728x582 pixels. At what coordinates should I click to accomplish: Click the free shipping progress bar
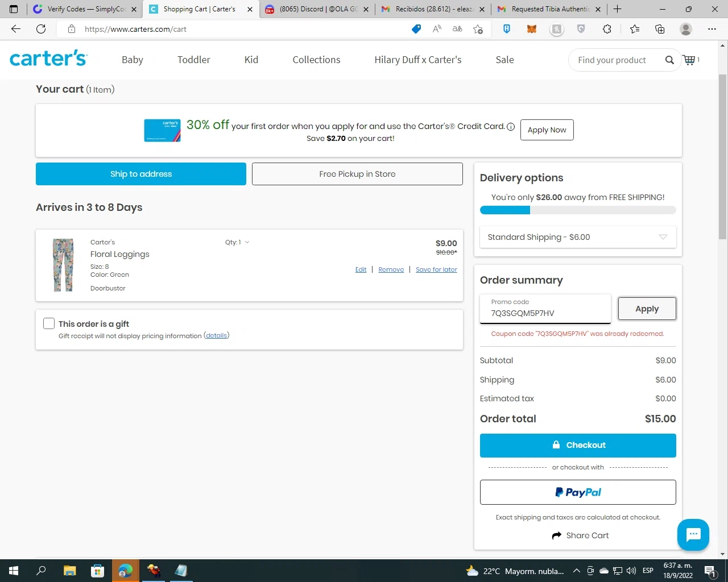pos(578,210)
